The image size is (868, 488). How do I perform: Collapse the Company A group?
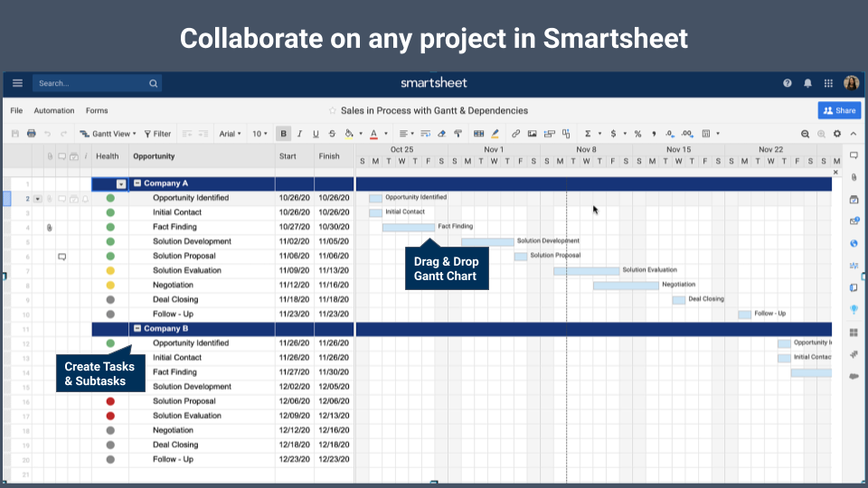pyautogui.click(x=137, y=183)
